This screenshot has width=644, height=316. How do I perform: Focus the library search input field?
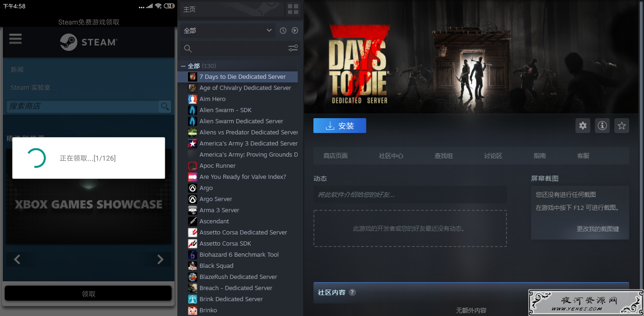(x=240, y=49)
